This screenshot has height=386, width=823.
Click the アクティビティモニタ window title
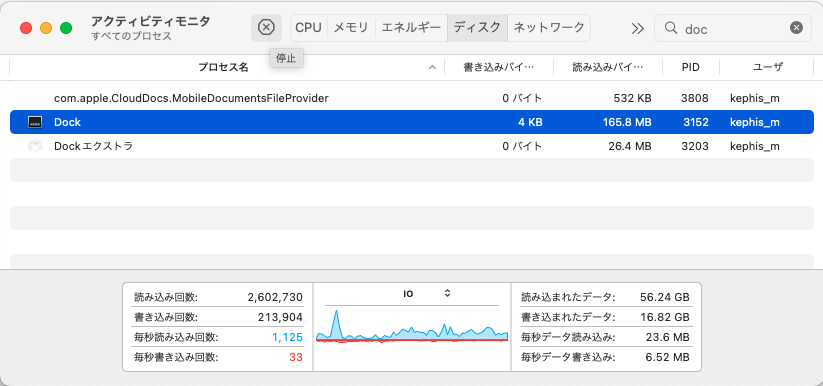151,22
